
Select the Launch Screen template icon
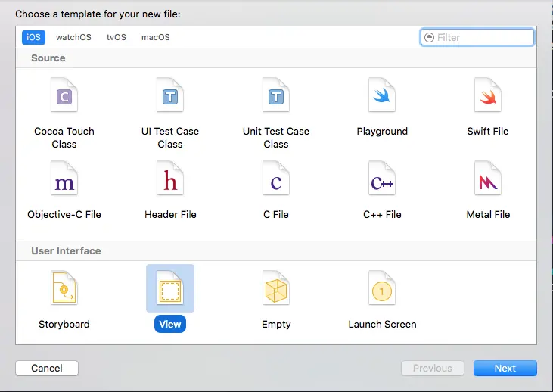(382, 288)
